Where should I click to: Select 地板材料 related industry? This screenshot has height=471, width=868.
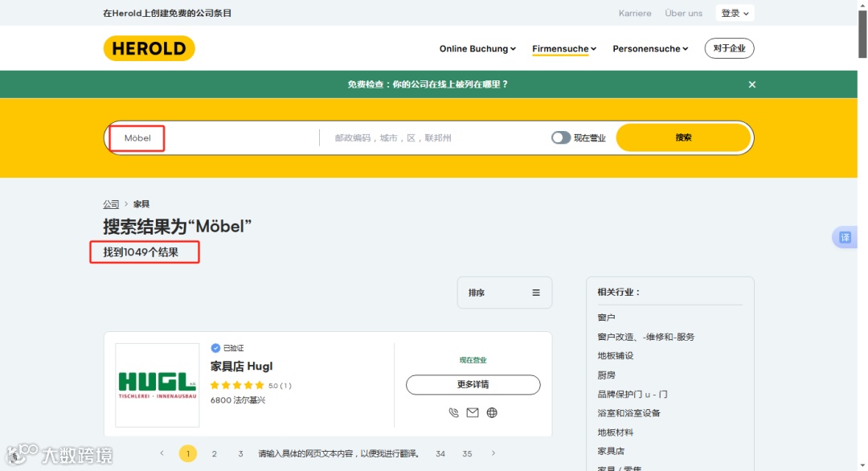coord(615,432)
